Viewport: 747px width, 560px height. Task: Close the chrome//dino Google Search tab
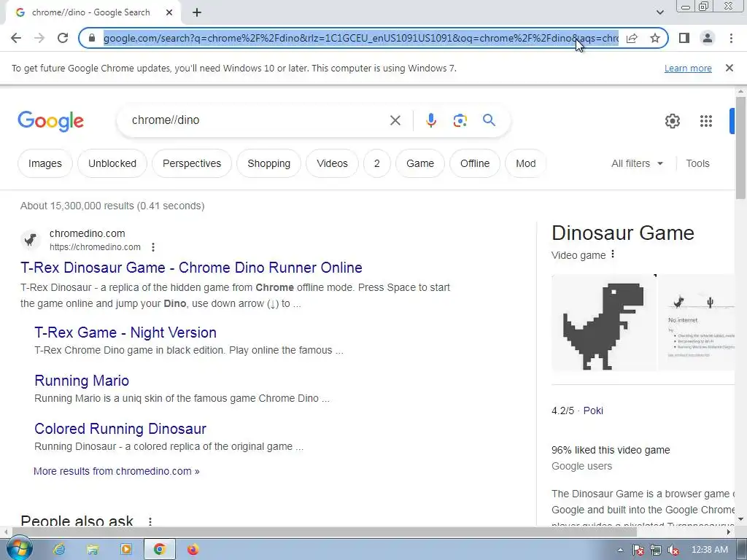[169, 12]
